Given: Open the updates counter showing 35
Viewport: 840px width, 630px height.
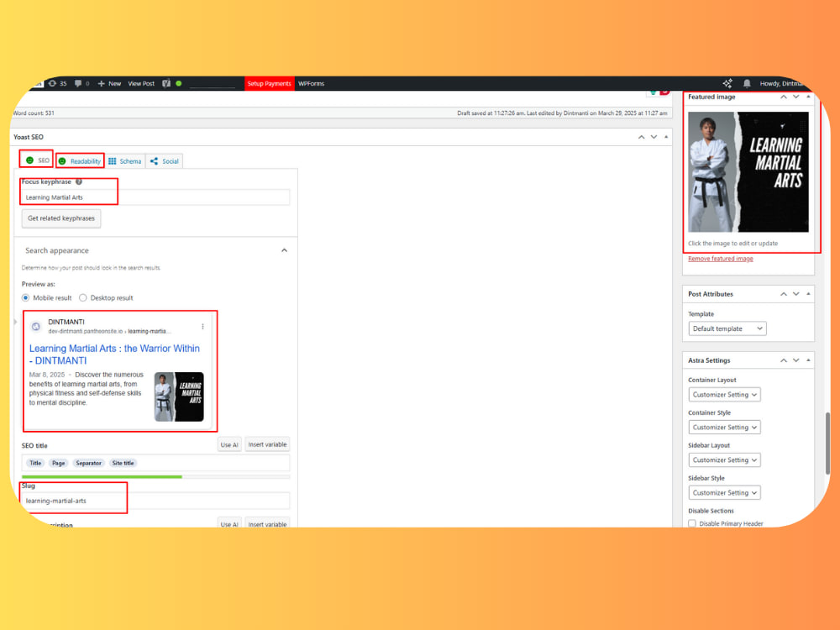Looking at the screenshot, I should pos(57,83).
